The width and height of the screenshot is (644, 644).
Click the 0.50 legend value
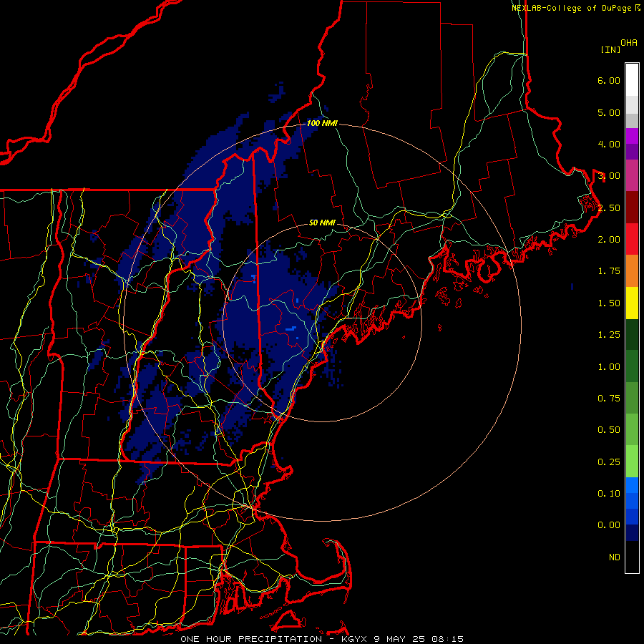click(x=609, y=430)
